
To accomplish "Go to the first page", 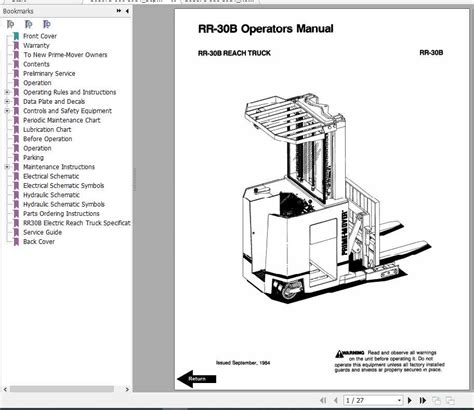I will point(323,400).
